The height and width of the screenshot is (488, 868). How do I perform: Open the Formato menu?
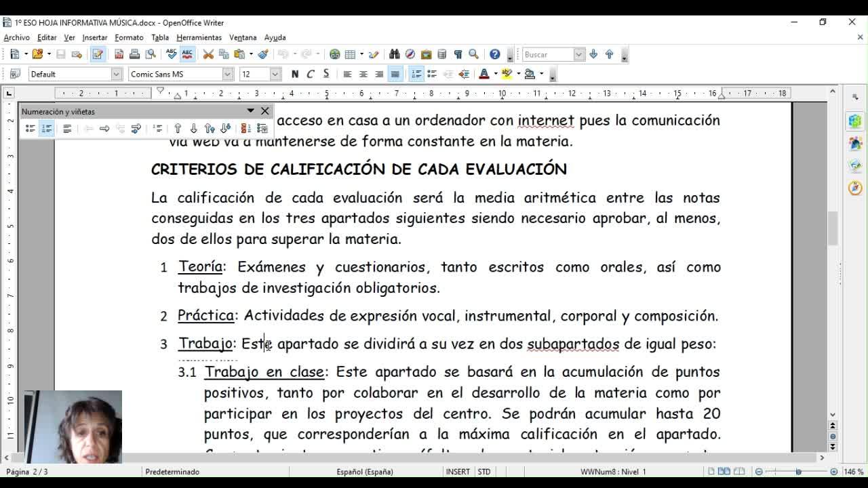(x=129, y=37)
